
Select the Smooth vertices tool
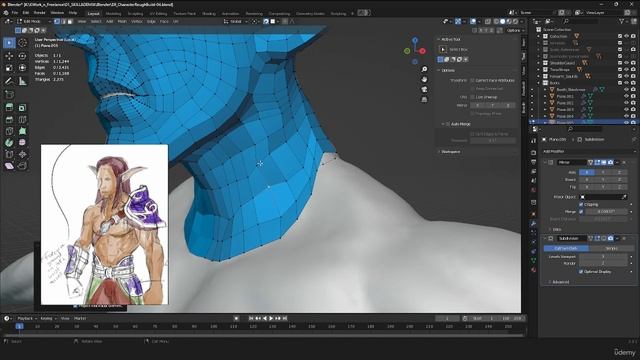22,143
